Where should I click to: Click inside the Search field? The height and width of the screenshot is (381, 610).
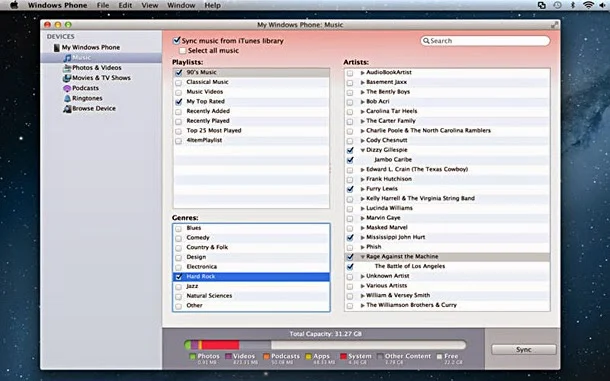click(x=485, y=41)
